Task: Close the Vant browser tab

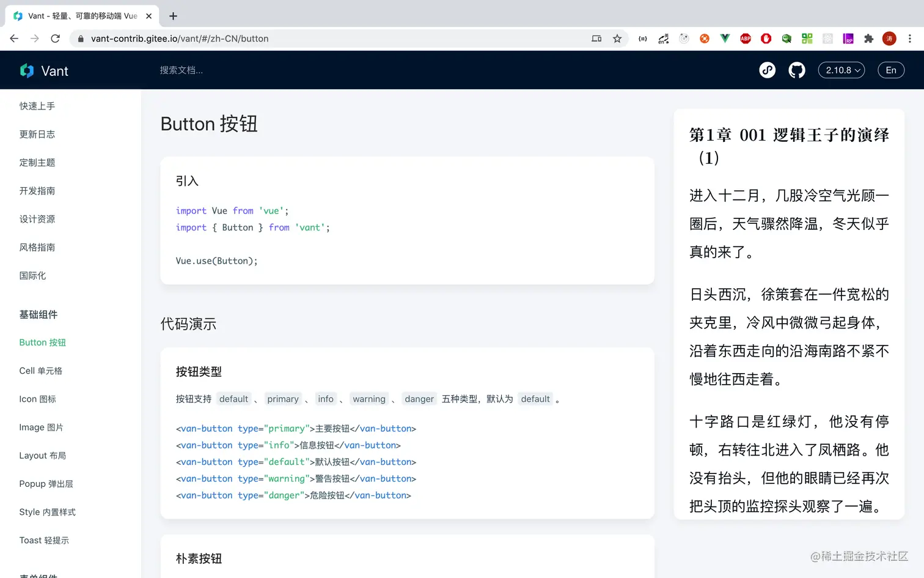Action: pyautogui.click(x=149, y=16)
